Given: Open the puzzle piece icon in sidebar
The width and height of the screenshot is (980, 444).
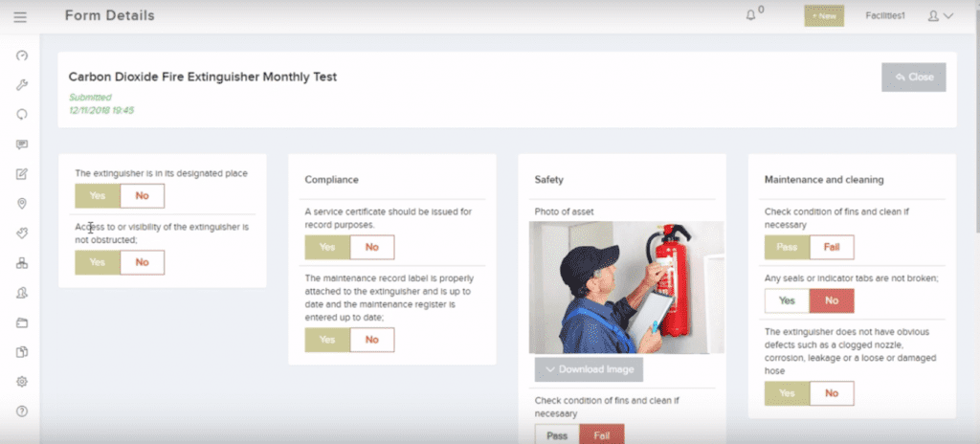Looking at the screenshot, I should (22, 233).
